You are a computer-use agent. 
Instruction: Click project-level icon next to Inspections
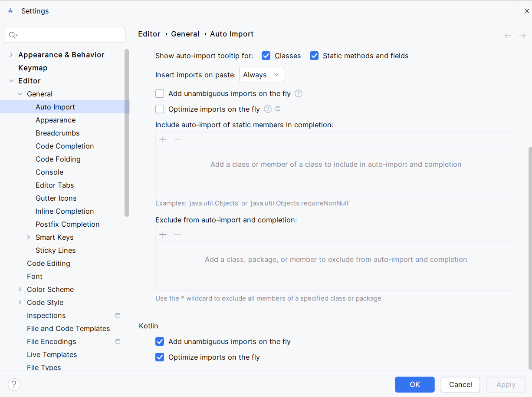point(118,315)
